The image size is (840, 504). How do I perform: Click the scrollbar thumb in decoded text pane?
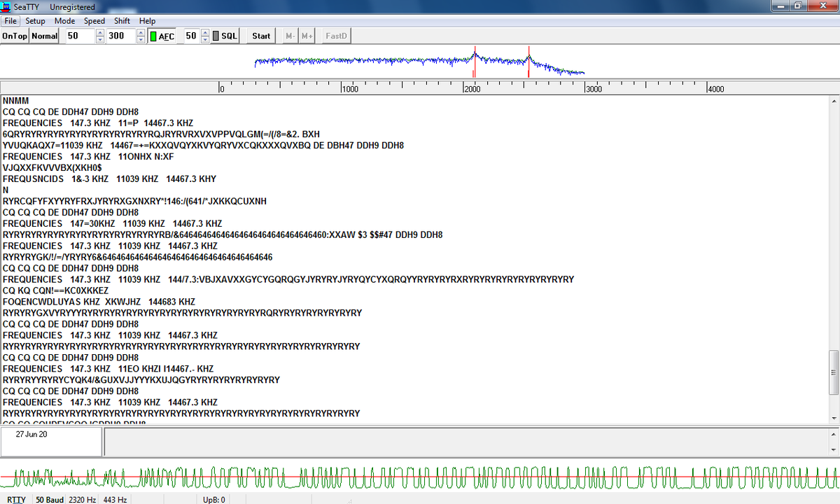(x=833, y=373)
